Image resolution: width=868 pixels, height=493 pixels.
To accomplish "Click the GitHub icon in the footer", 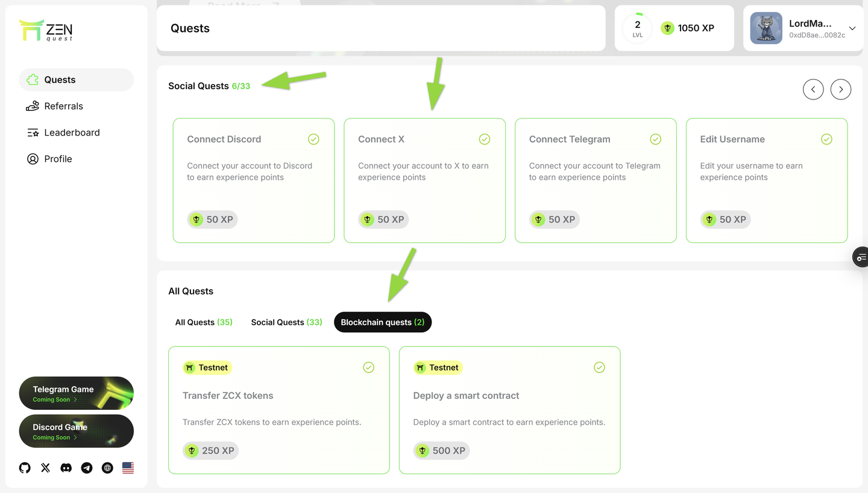I will click(24, 468).
